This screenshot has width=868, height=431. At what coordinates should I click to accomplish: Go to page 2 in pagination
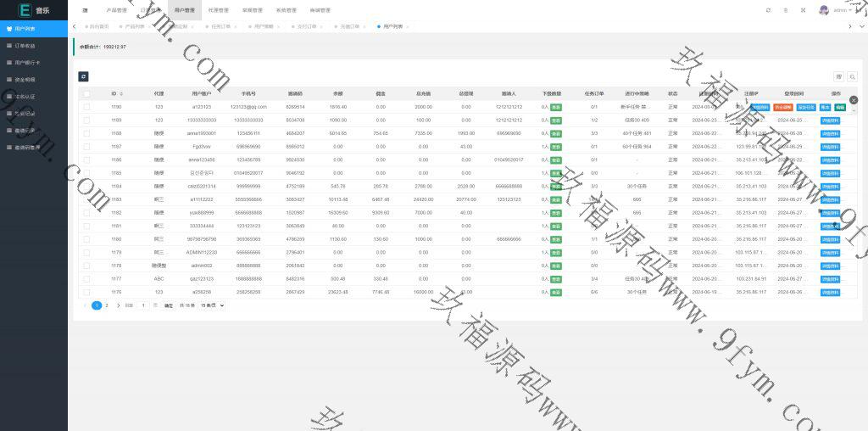pos(106,305)
